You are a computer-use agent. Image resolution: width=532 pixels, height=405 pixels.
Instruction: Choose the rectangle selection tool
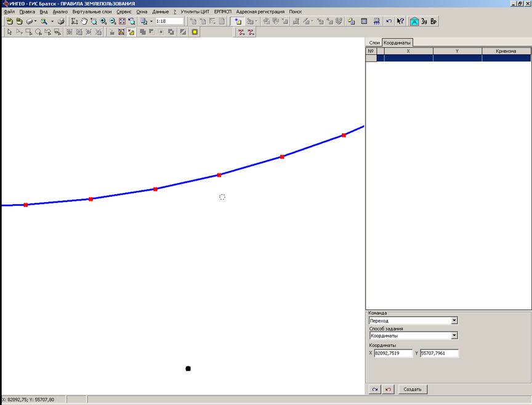(29, 32)
